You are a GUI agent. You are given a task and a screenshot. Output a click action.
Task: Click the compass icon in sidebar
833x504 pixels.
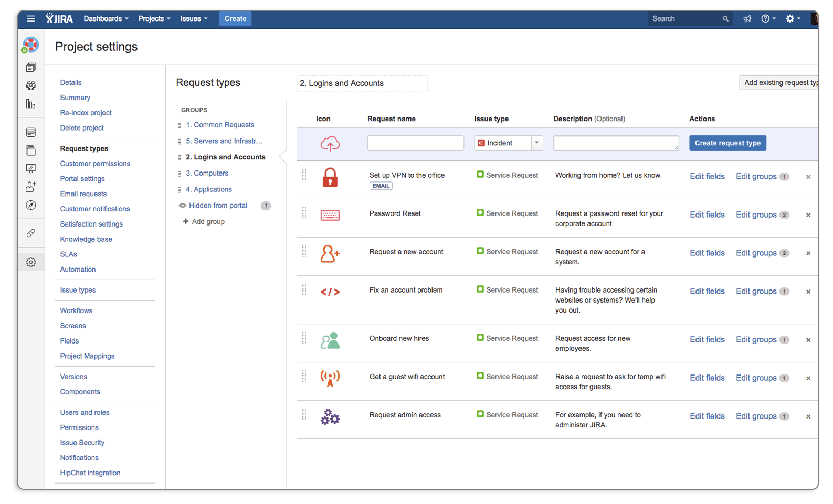[x=31, y=205]
